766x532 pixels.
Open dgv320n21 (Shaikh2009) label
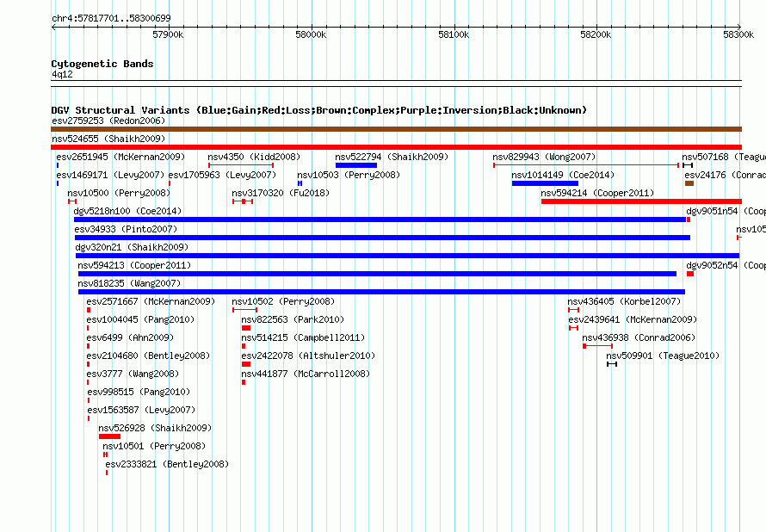coord(132,247)
